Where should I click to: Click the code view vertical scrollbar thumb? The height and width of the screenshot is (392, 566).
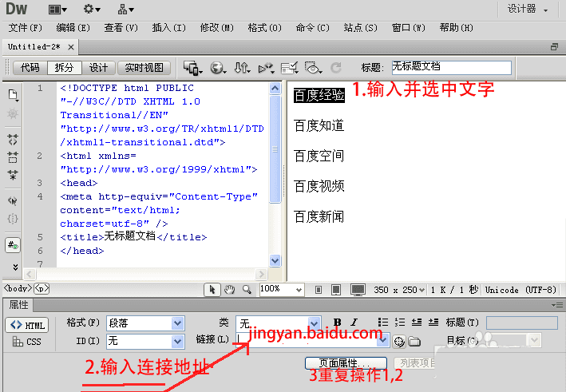(275, 148)
